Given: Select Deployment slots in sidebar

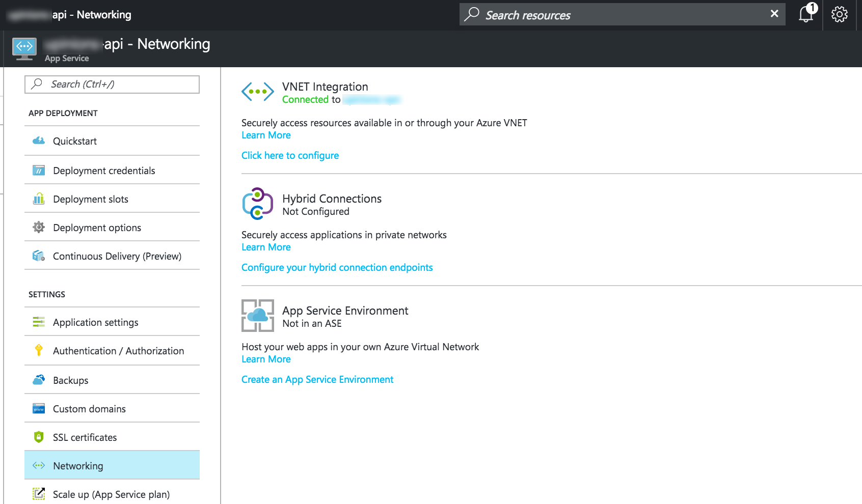Looking at the screenshot, I should (x=91, y=199).
